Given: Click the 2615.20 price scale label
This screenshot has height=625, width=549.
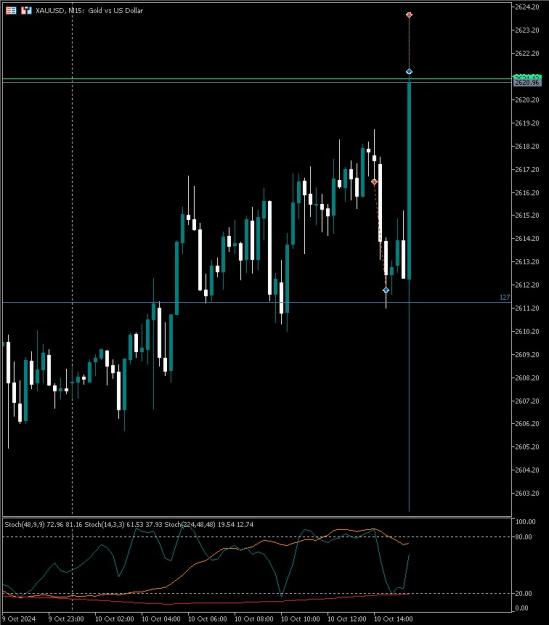Looking at the screenshot, I should click(x=527, y=215).
